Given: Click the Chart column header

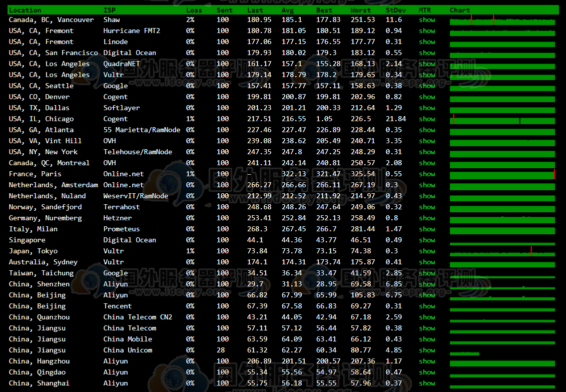Looking at the screenshot, I should (460, 10).
